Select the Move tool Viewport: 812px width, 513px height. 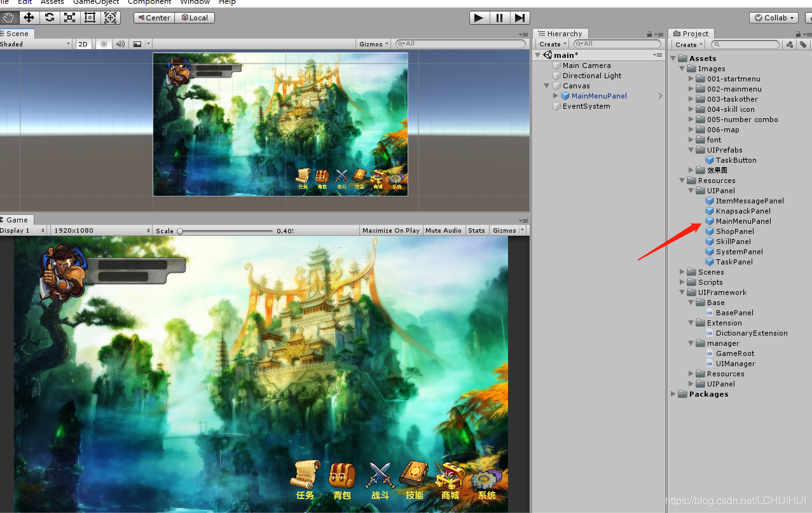click(28, 18)
